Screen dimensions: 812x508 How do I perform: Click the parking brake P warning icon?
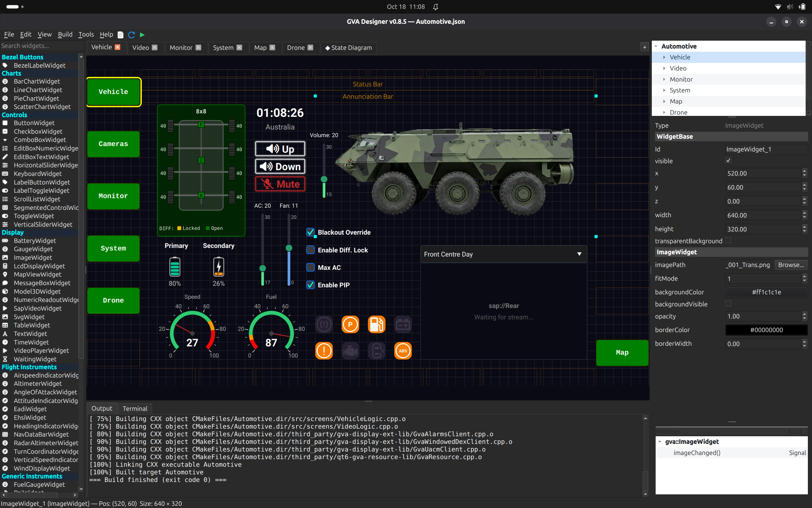point(350,324)
